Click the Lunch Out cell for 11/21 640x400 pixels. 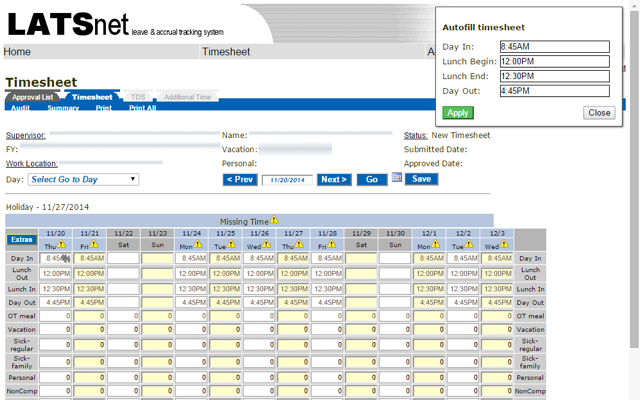pos(89,273)
